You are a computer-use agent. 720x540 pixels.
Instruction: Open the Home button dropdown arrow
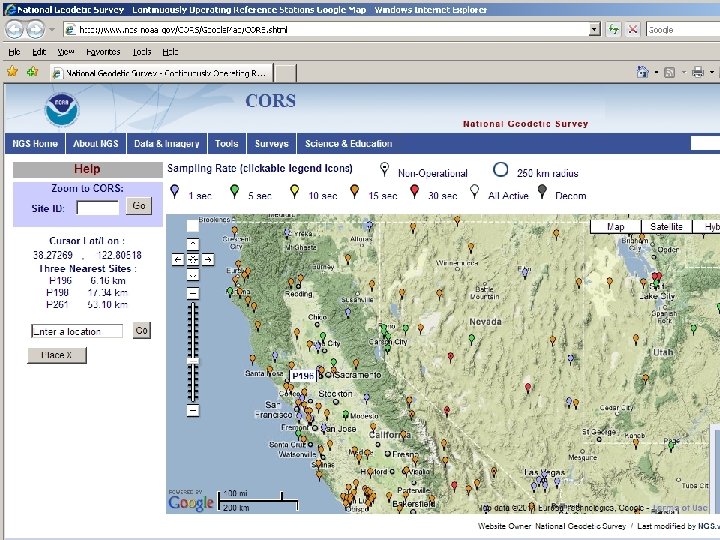(x=656, y=72)
